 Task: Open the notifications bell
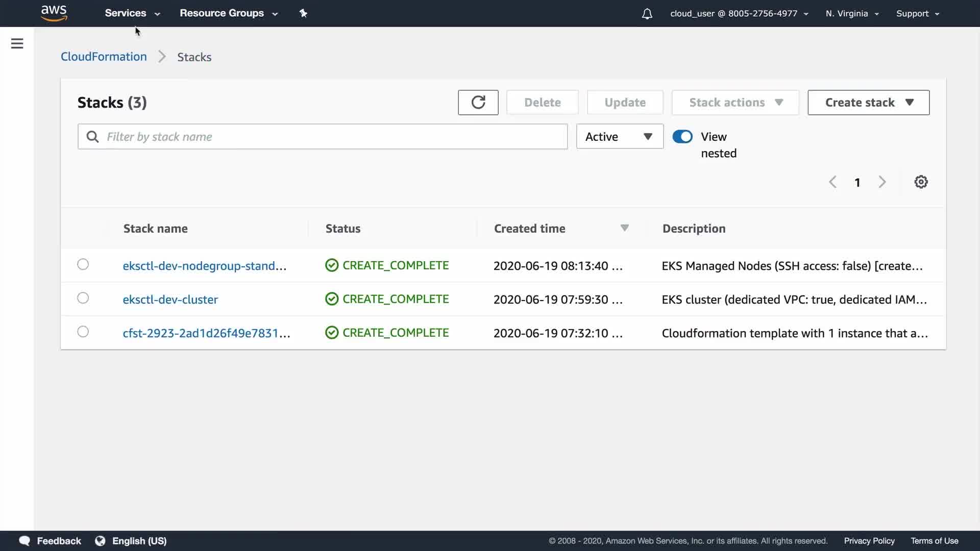(x=647, y=14)
